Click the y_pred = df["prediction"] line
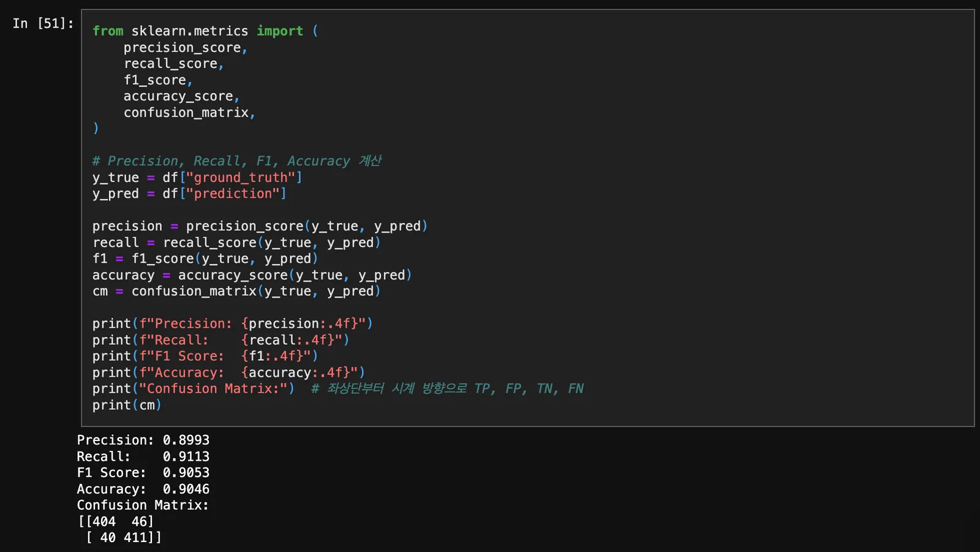 pyautogui.click(x=189, y=194)
